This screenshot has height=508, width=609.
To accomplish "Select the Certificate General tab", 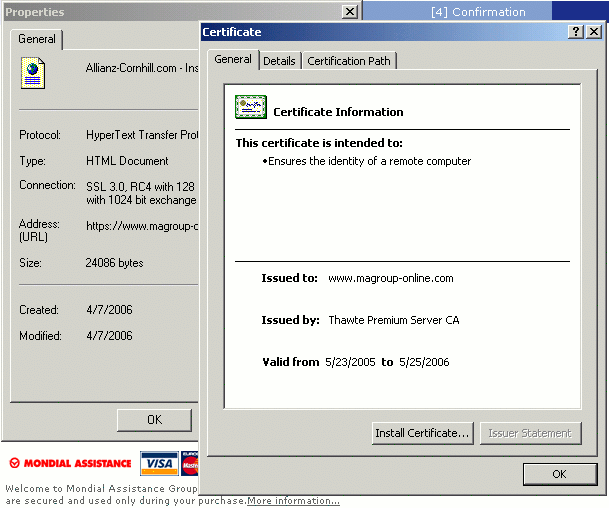I will click(233, 59).
